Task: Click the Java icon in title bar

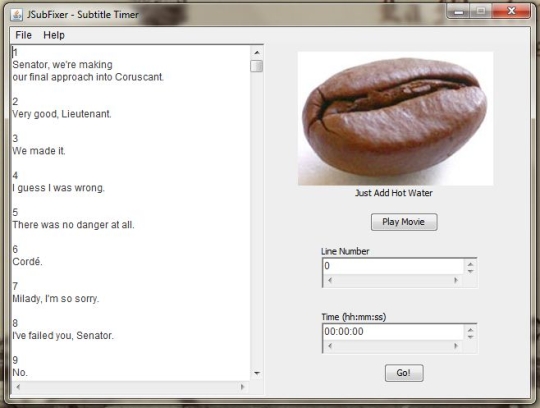Action: (x=17, y=15)
